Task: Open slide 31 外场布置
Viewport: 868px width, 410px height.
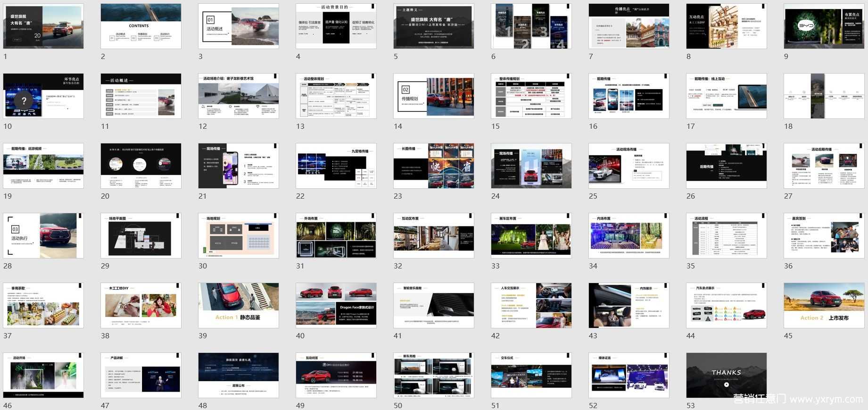Action: 336,235
